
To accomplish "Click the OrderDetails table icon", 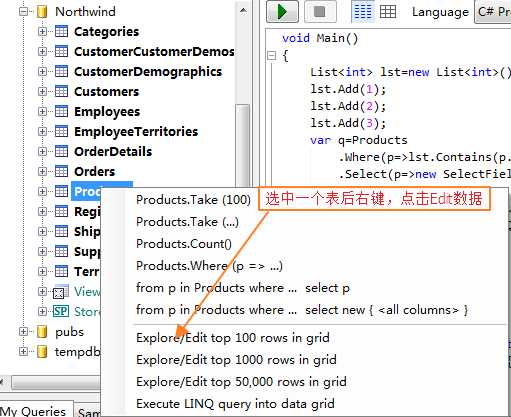I will 61,151.
